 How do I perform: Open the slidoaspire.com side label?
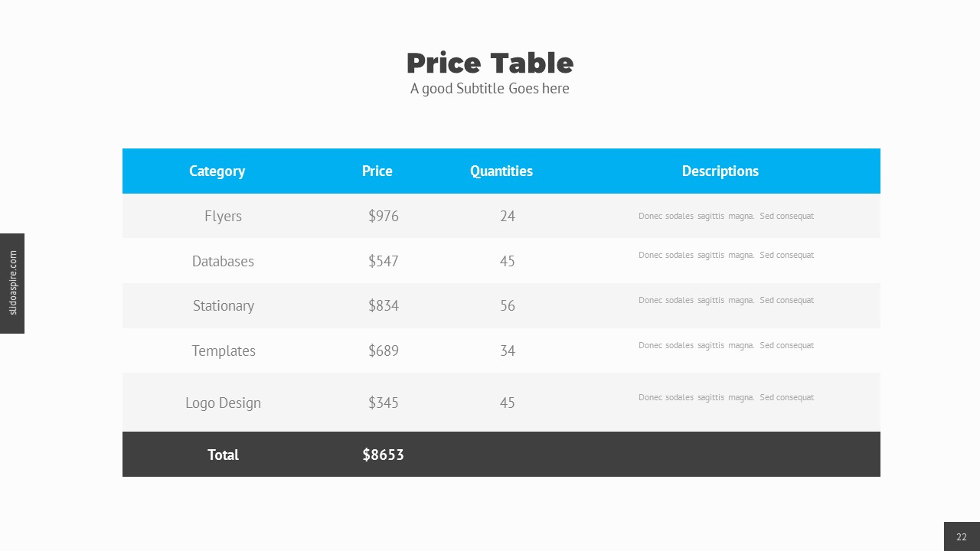click(x=12, y=283)
